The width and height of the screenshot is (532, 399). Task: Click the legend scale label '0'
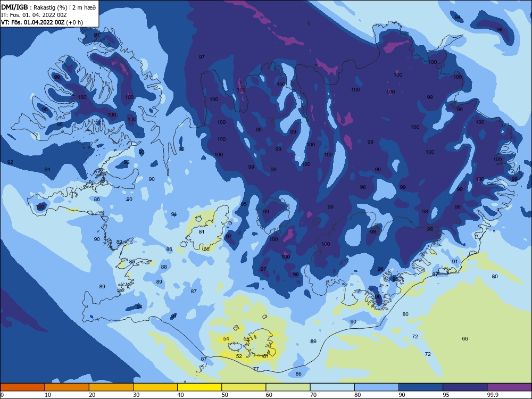pyautogui.click(x=2, y=395)
